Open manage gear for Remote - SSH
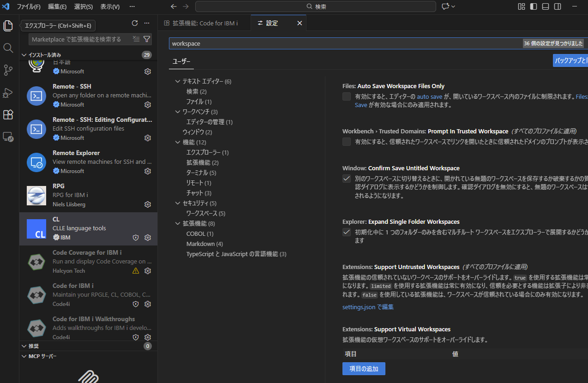This screenshot has height=383, width=588. 148,105
